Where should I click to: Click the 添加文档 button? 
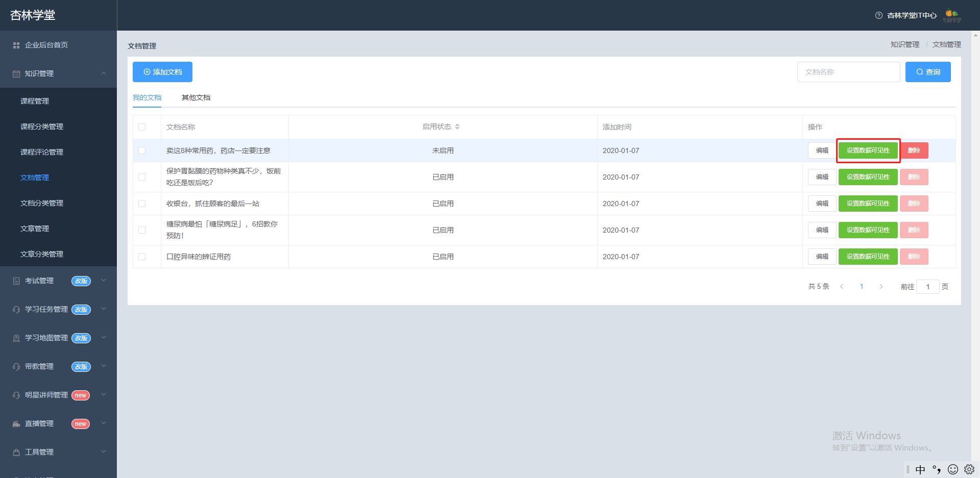(162, 72)
